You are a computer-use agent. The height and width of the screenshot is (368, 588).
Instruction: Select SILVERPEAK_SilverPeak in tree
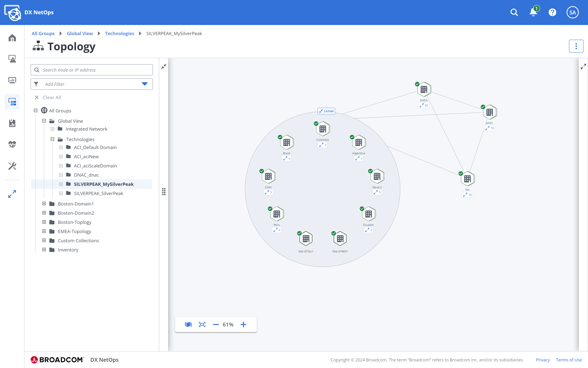[98, 193]
